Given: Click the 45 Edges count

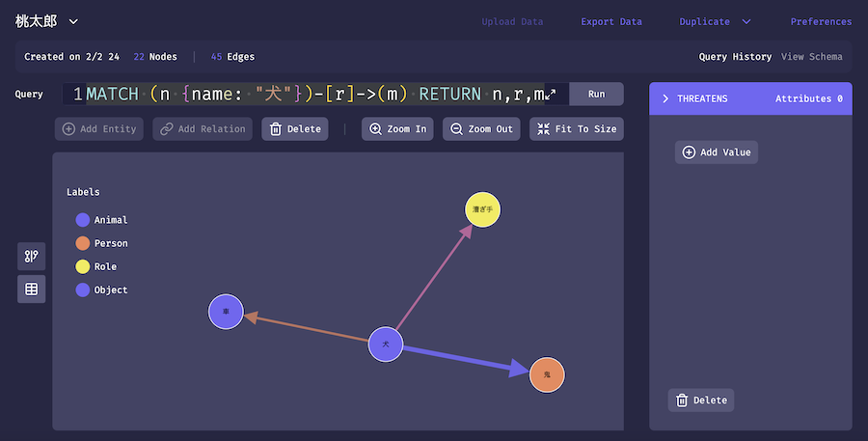Looking at the screenshot, I should tap(232, 57).
